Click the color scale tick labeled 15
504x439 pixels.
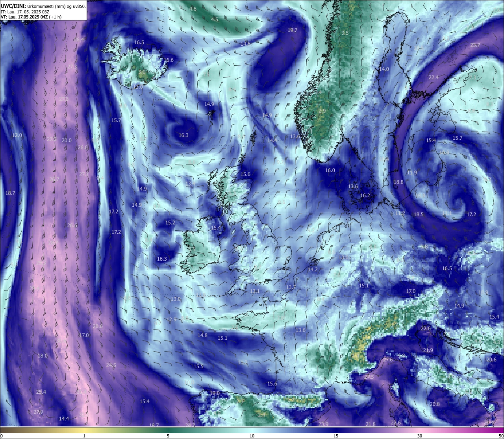click(336, 436)
